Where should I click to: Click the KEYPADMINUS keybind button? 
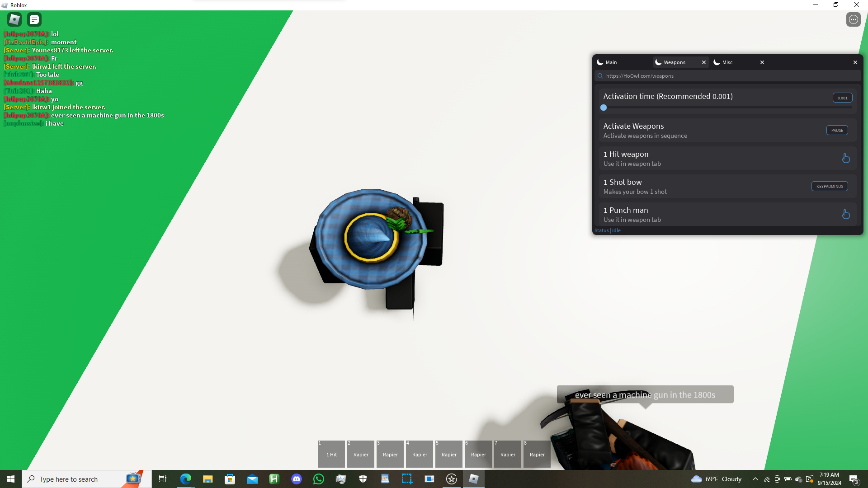pyautogui.click(x=829, y=186)
